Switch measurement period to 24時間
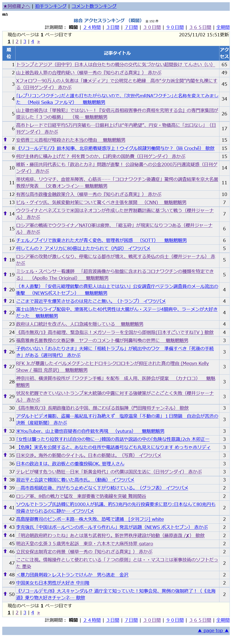Image resolution: width=232 pixels, height=644 pixels. click(92, 27)
